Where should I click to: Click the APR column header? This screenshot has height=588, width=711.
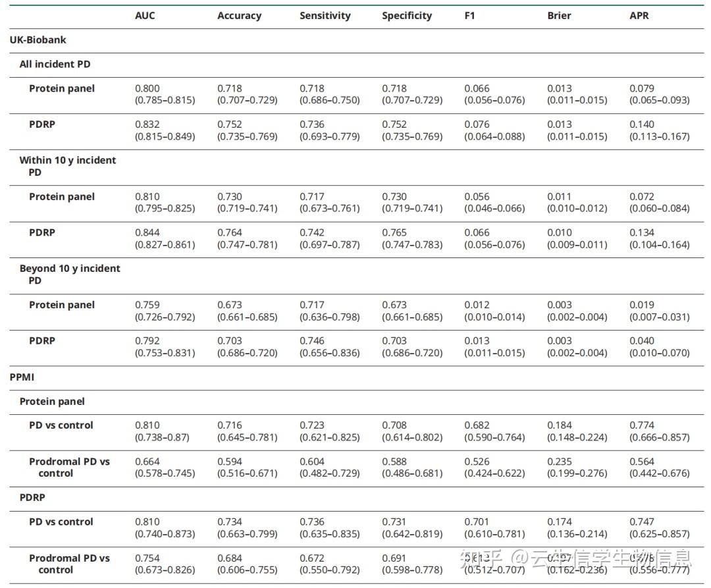pos(639,16)
